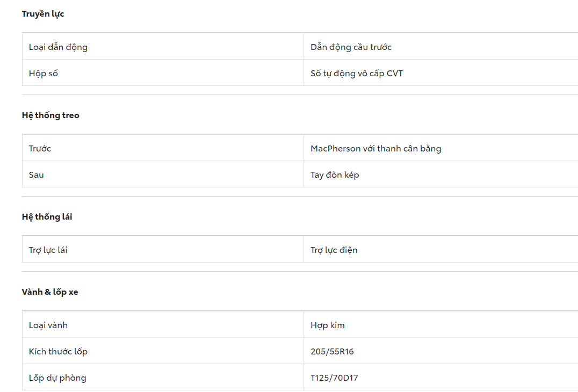Click the Vành & lốp xe heading
578x392 pixels.
pyautogui.click(x=50, y=292)
